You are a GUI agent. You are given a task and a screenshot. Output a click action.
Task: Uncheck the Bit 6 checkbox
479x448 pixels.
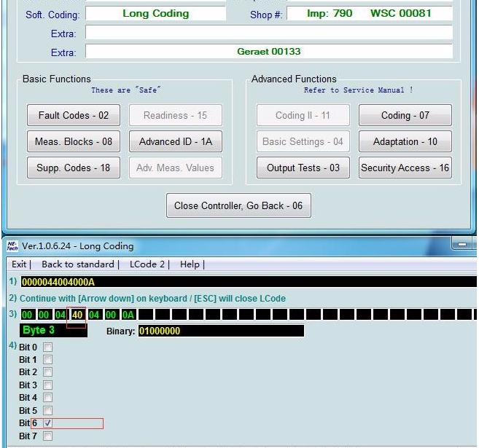pos(47,423)
